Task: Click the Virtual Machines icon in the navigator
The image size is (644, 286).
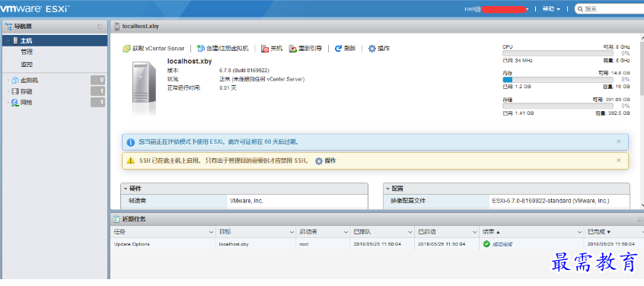Action: 15,80
